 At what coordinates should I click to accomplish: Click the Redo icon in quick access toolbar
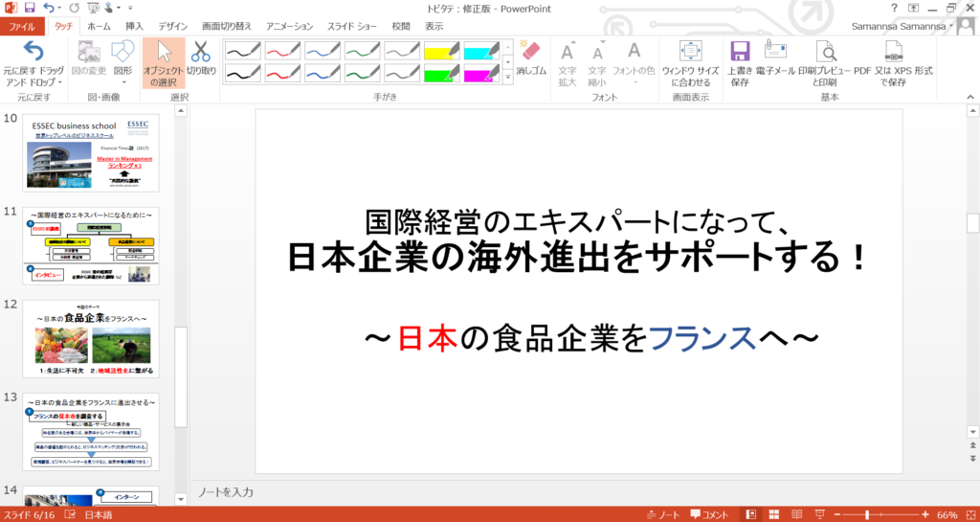(x=75, y=8)
